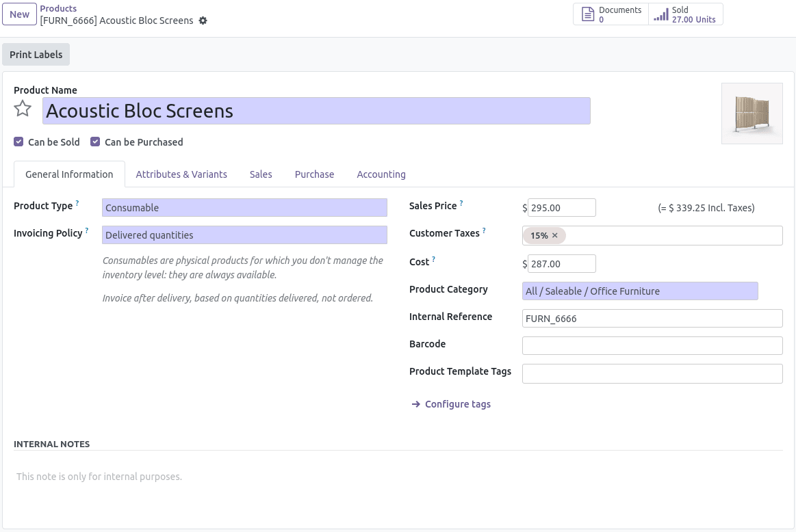Click the Cost help question mark
The width and height of the screenshot is (796, 532).
pyautogui.click(x=433, y=259)
